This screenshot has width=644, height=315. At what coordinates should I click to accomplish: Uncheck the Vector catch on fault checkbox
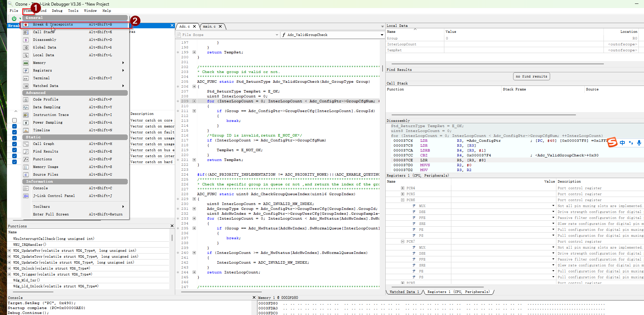[x=14, y=132]
